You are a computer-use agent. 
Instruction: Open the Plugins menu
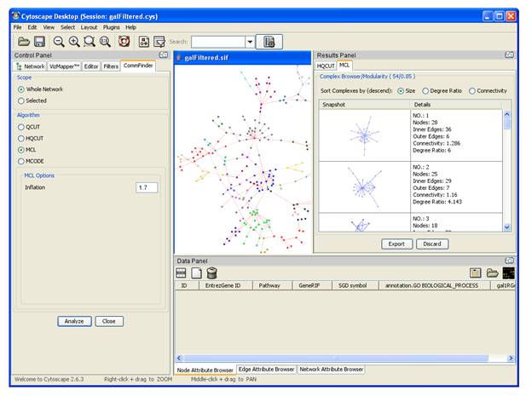coord(112,27)
